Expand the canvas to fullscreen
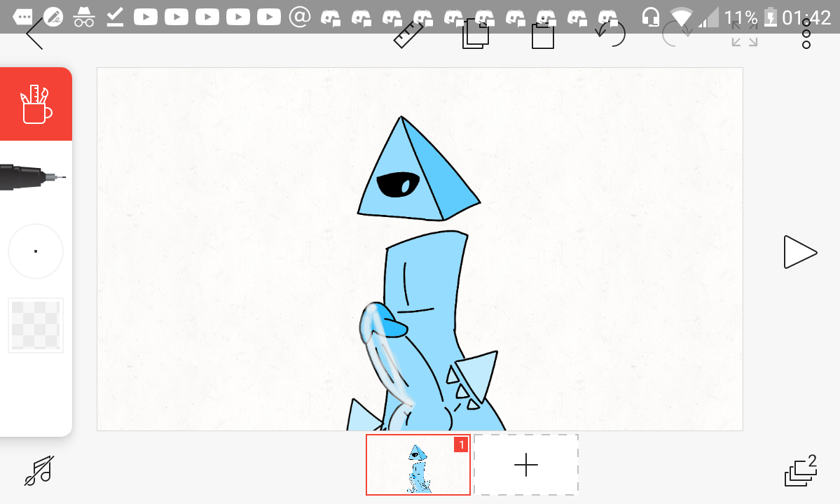Screen dimensions: 840x504 [744, 34]
